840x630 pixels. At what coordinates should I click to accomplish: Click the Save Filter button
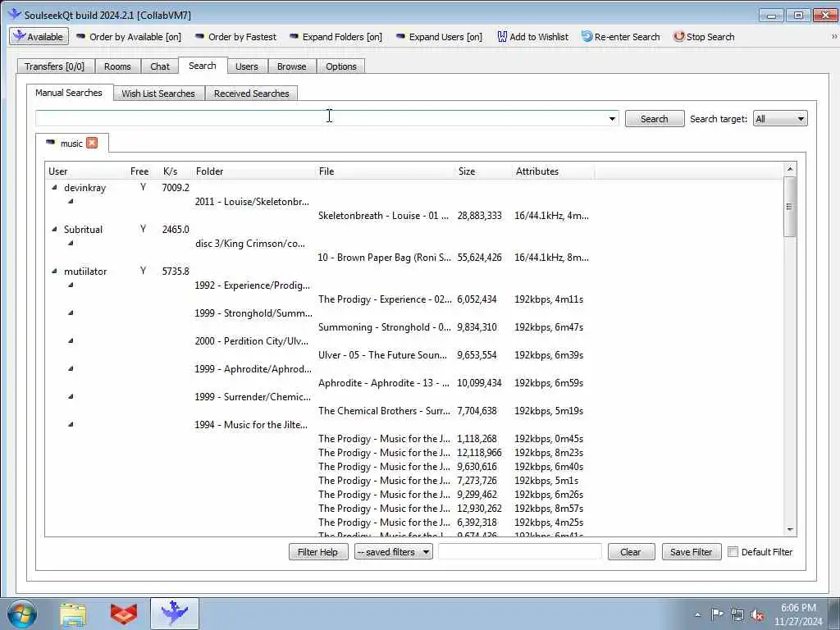(x=691, y=552)
